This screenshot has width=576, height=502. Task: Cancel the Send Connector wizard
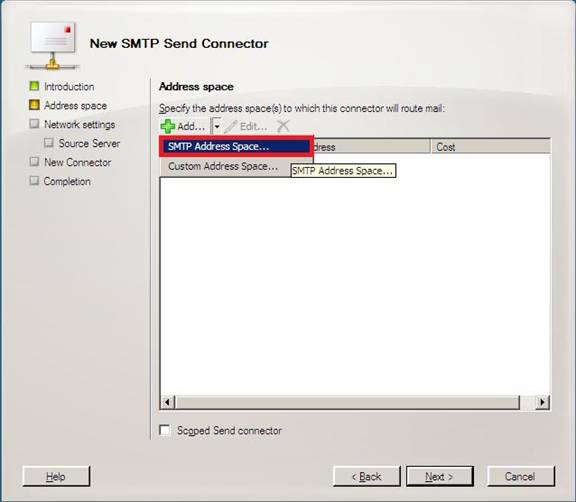(521, 476)
